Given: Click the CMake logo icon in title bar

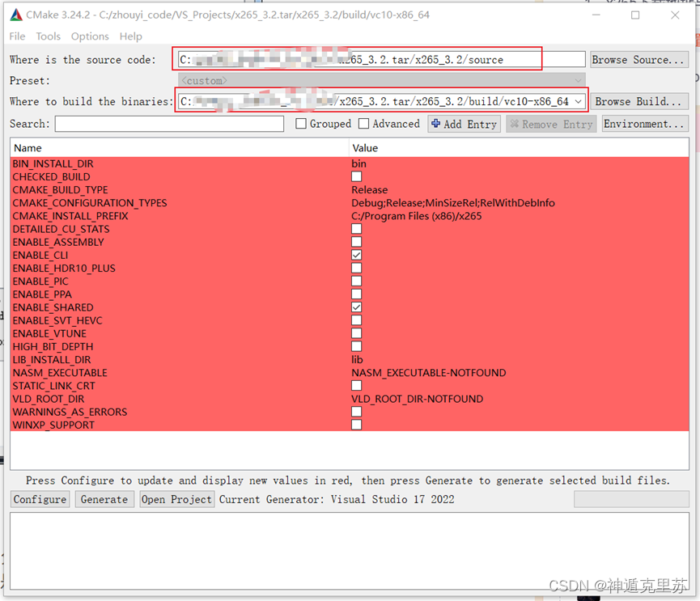Looking at the screenshot, I should click(x=16, y=15).
